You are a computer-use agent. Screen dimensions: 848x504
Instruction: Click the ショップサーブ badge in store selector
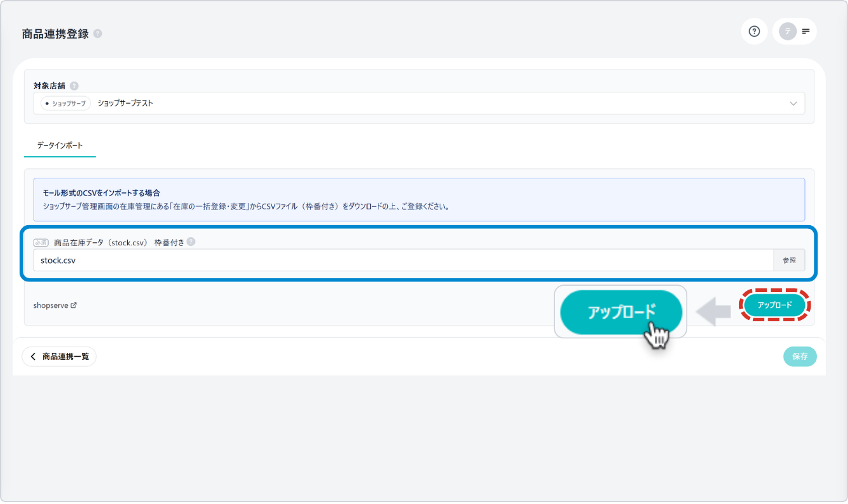tap(66, 104)
